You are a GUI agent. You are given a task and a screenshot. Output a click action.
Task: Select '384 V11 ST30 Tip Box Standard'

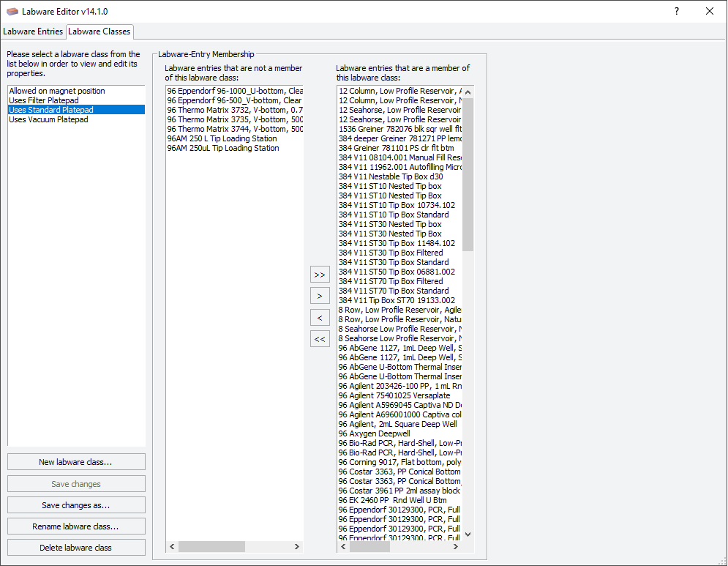pos(399,262)
